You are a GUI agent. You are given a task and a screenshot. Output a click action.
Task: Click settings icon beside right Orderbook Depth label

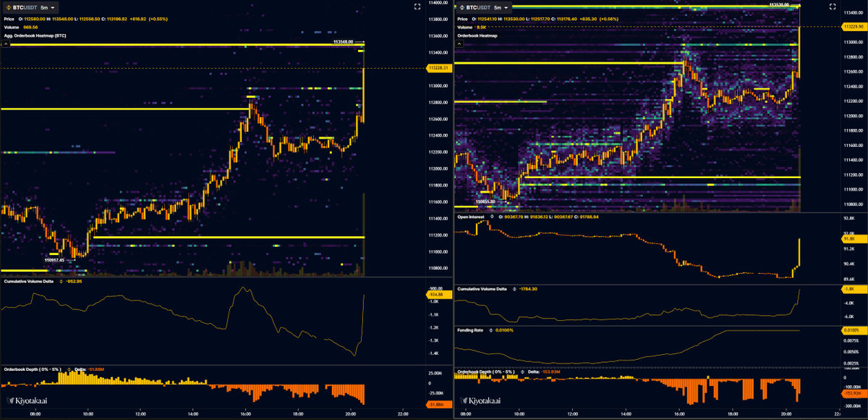point(524,371)
